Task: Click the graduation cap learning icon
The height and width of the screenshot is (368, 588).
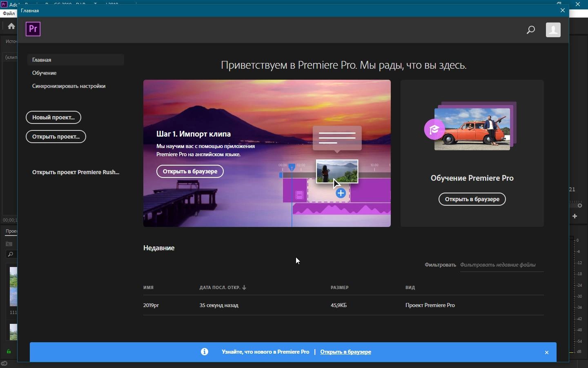Action: (435, 130)
